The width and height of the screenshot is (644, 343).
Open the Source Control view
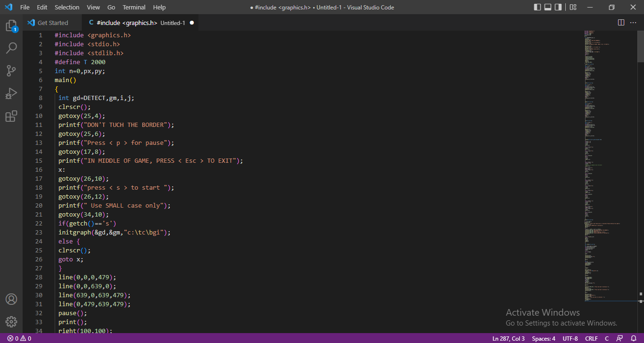point(11,71)
